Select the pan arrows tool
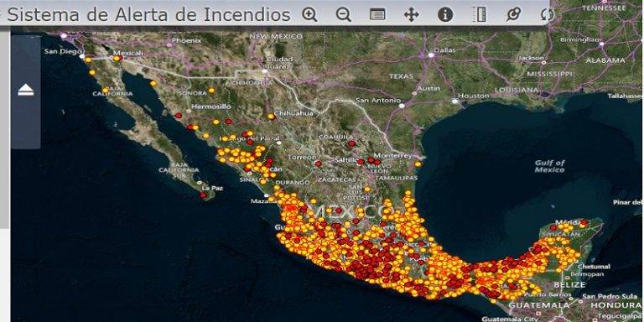The height and width of the screenshot is (322, 644). pyautogui.click(x=411, y=15)
